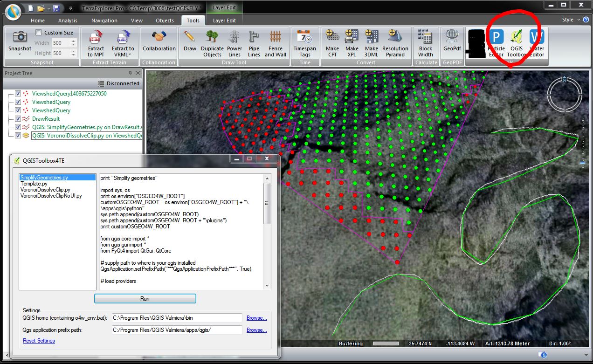
Task: Click the Open folder quick-access icon
Action: point(41,8)
